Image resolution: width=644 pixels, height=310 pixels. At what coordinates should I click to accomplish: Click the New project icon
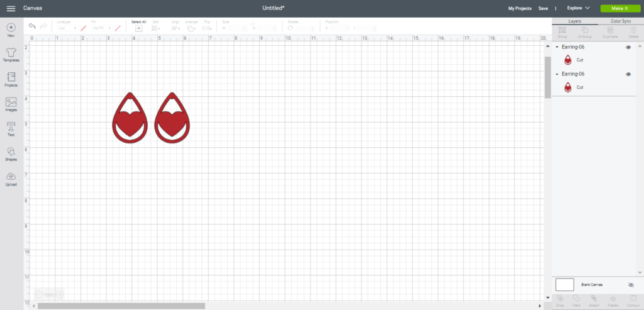tap(11, 28)
